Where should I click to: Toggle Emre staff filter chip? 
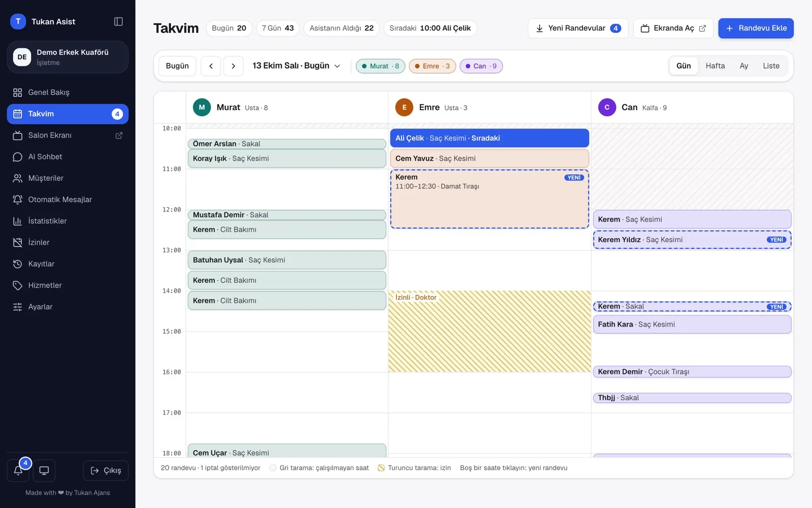click(x=432, y=66)
